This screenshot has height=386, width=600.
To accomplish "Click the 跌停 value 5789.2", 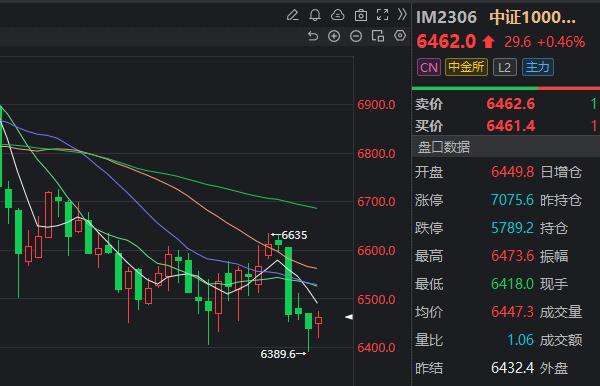I will [x=512, y=228].
